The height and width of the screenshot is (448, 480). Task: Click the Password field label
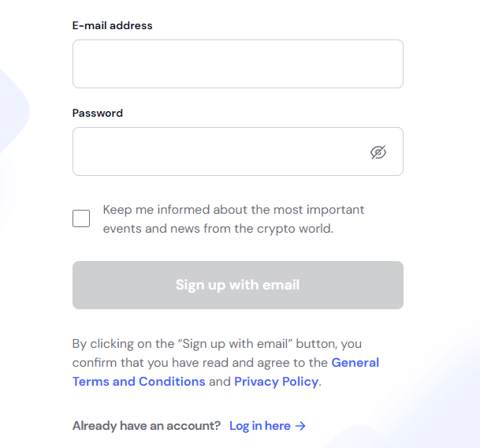click(x=98, y=114)
